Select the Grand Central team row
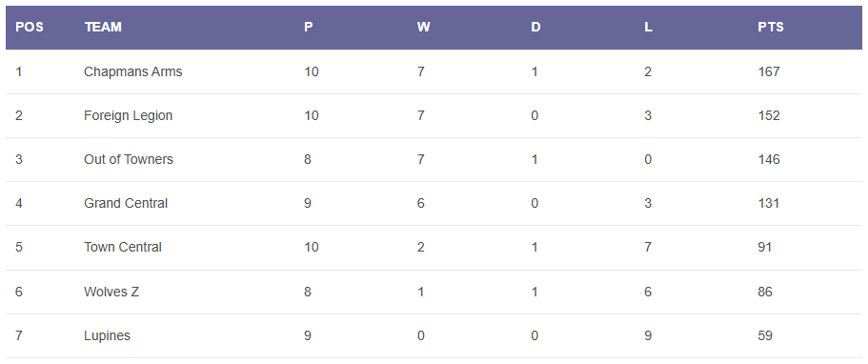Viewport: 868px width, 364px height. click(434, 203)
